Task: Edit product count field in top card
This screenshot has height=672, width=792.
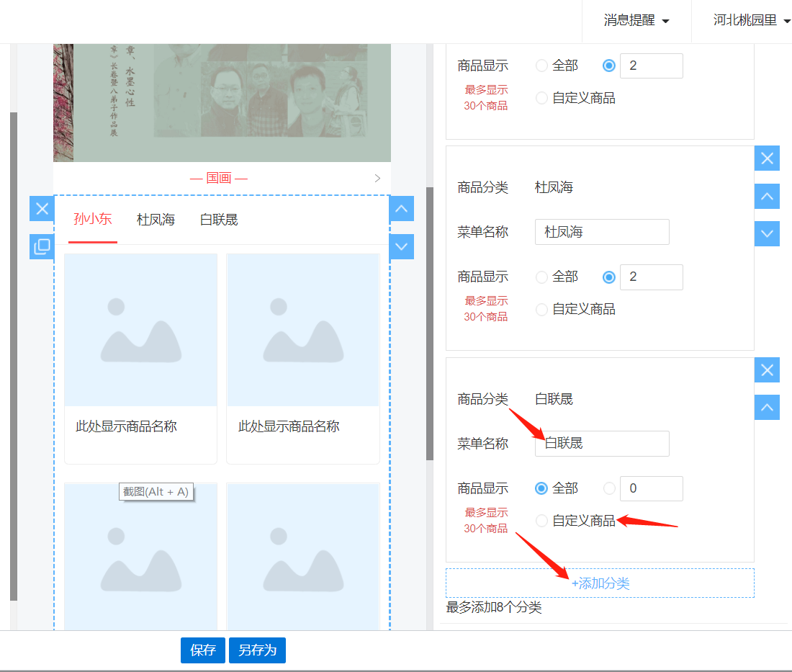Action: [652, 66]
